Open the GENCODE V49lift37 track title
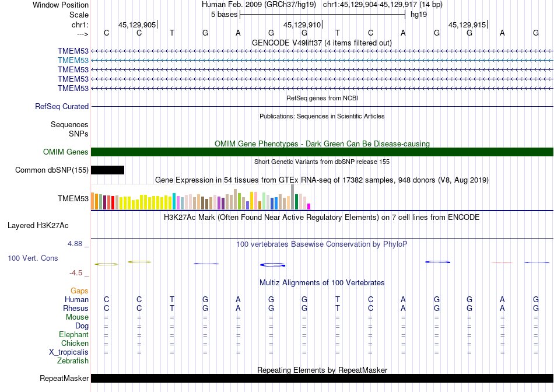554x392 pixels. pos(321,43)
